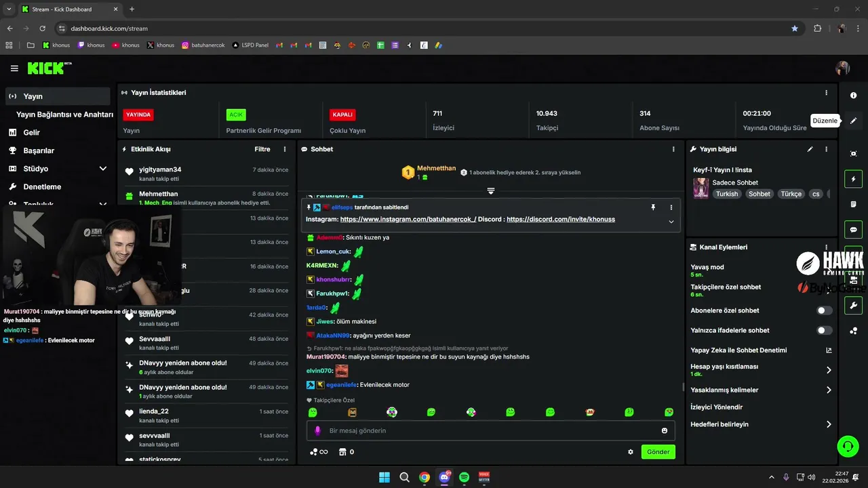Unpin the pinned chat message with pin icon
Screen dimensions: 868x488
click(654, 207)
